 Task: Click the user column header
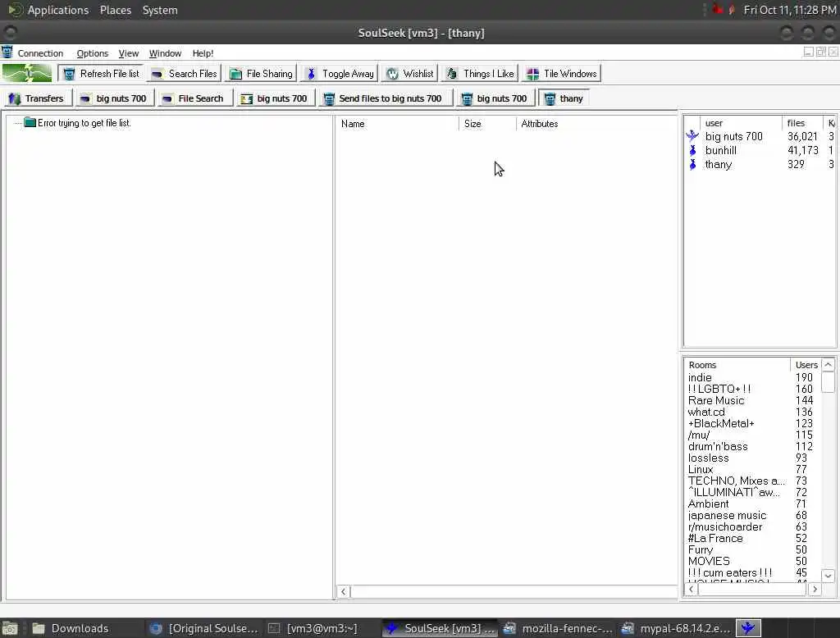point(741,123)
